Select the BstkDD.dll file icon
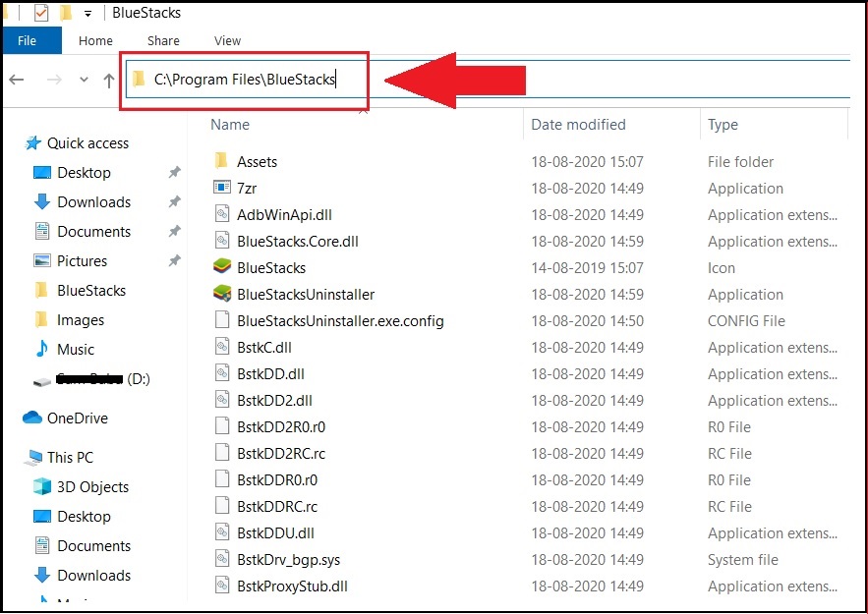This screenshot has height=614, width=868. click(x=222, y=373)
